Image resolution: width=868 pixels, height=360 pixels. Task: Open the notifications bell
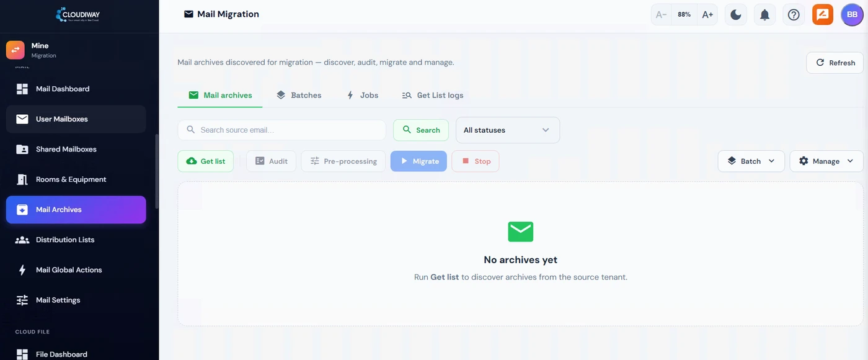click(764, 14)
